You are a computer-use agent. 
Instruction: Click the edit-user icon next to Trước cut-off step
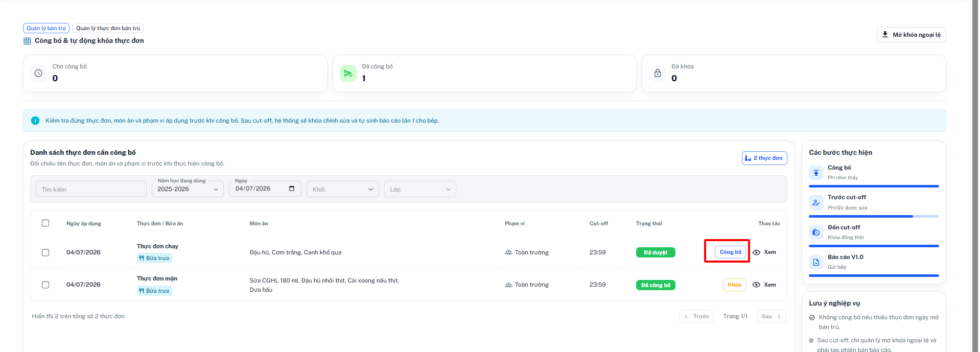coord(816,202)
